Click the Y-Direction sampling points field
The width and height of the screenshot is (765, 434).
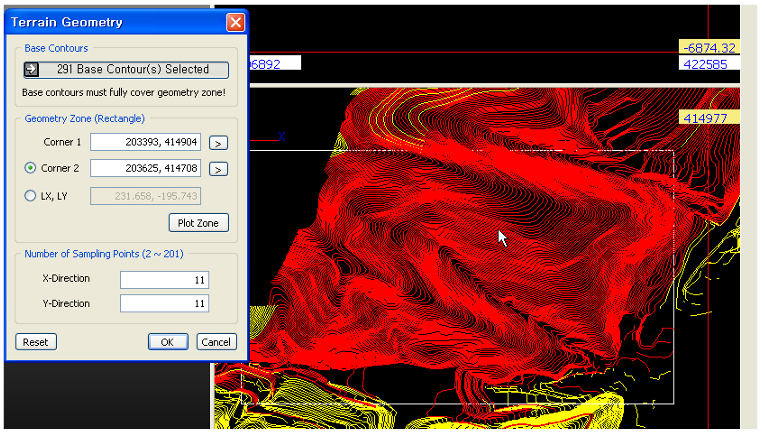(164, 303)
